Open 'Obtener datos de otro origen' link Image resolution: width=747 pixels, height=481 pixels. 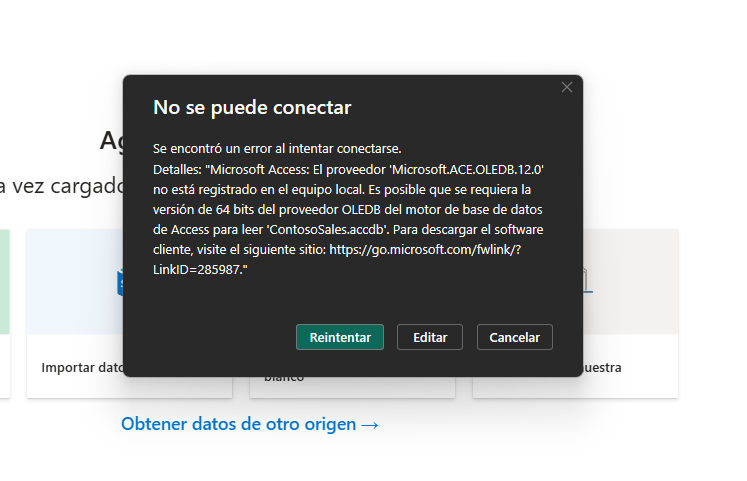pos(238,424)
